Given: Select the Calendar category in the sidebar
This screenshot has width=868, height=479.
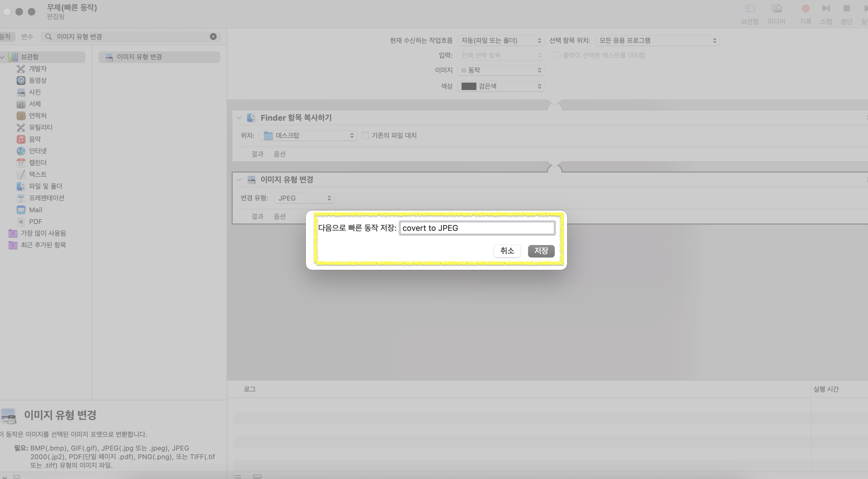Looking at the screenshot, I should (x=37, y=163).
